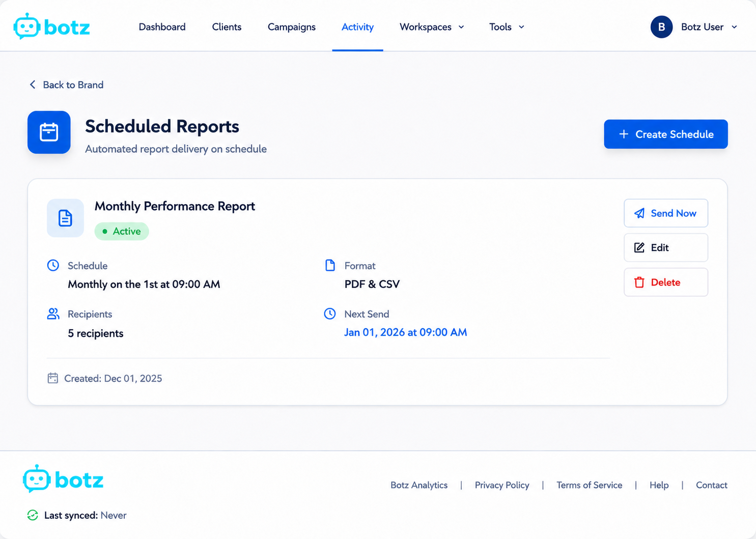Edit the Monthly Performance Report schedule
Viewport: 756px width, 539px height.
[666, 248]
